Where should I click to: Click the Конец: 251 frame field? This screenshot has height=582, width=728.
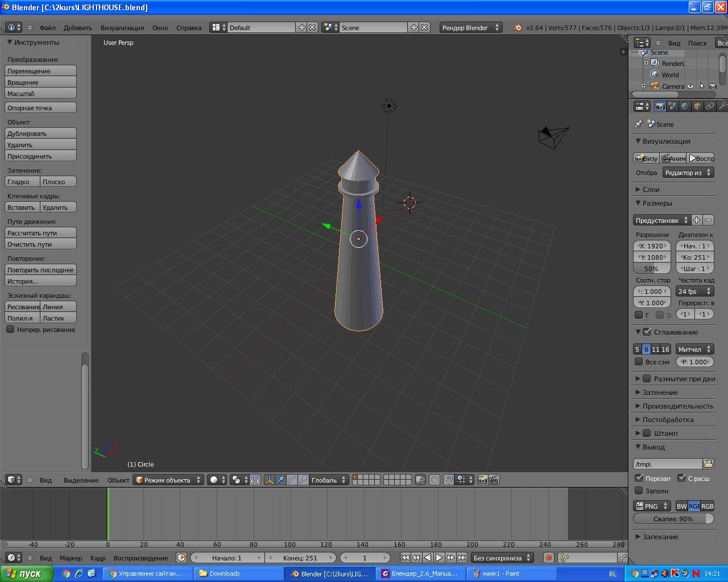[300, 558]
